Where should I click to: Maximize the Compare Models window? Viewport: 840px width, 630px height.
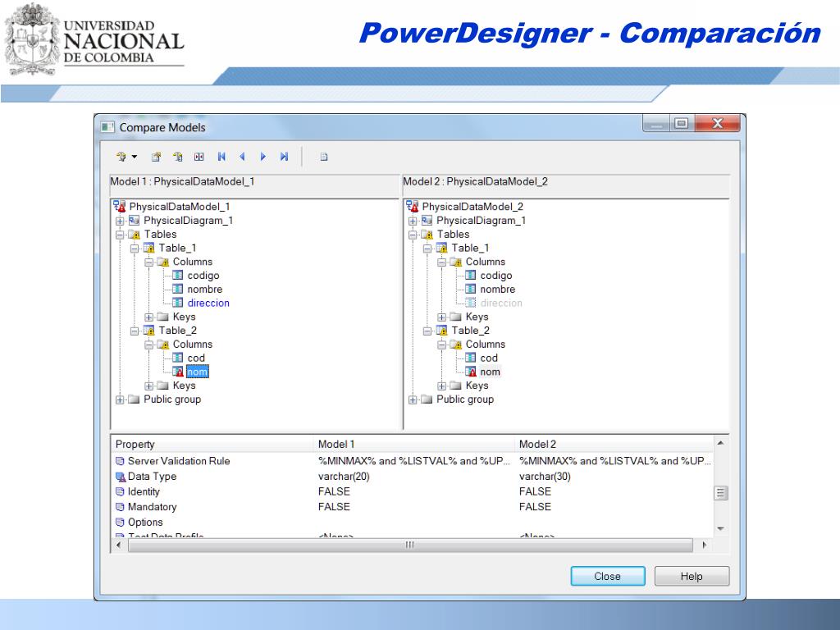tap(682, 124)
